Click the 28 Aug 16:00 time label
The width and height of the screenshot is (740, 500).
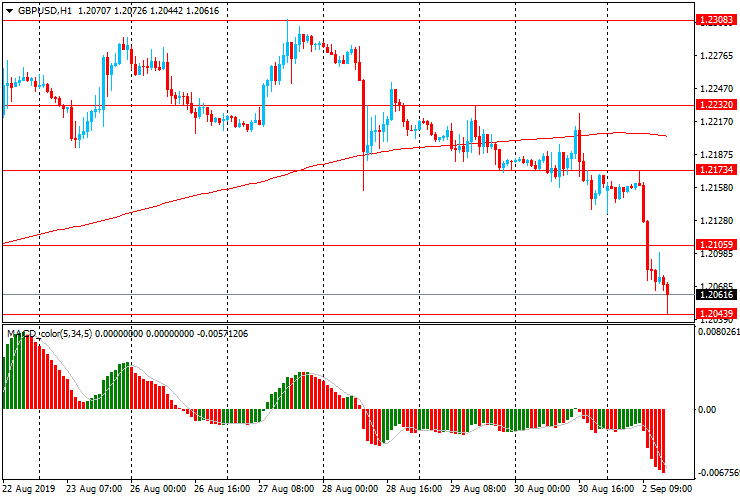coord(414,489)
